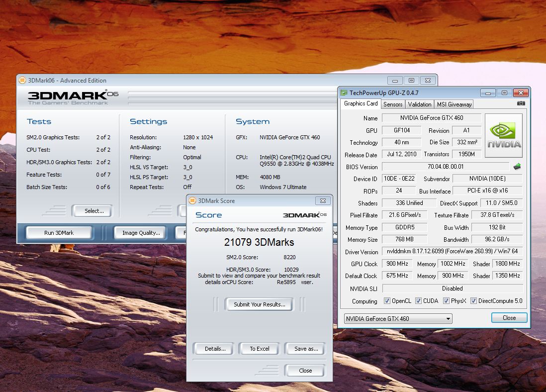Click Submit Your Results button
546x392 pixels.
[260, 304]
